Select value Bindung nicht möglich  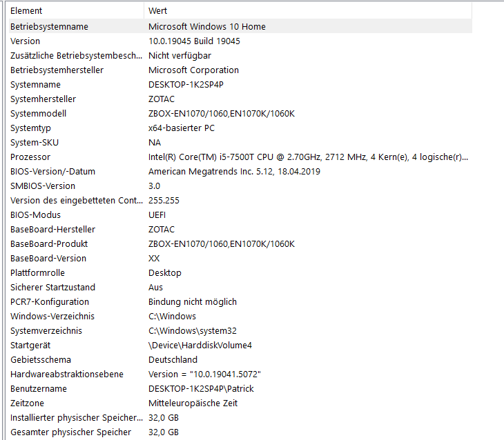tap(193, 301)
